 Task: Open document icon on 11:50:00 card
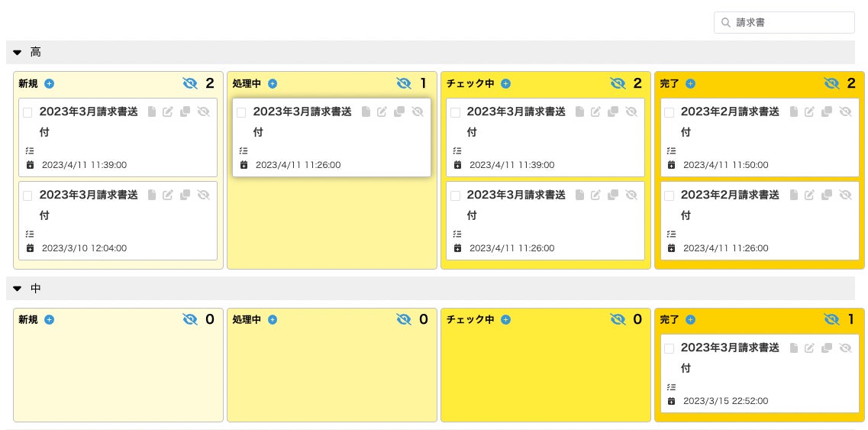pyautogui.click(x=793, y=112)
